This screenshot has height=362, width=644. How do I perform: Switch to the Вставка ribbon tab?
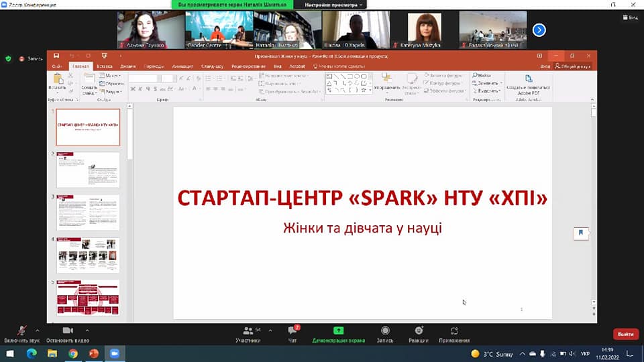(x=104, y=66)
